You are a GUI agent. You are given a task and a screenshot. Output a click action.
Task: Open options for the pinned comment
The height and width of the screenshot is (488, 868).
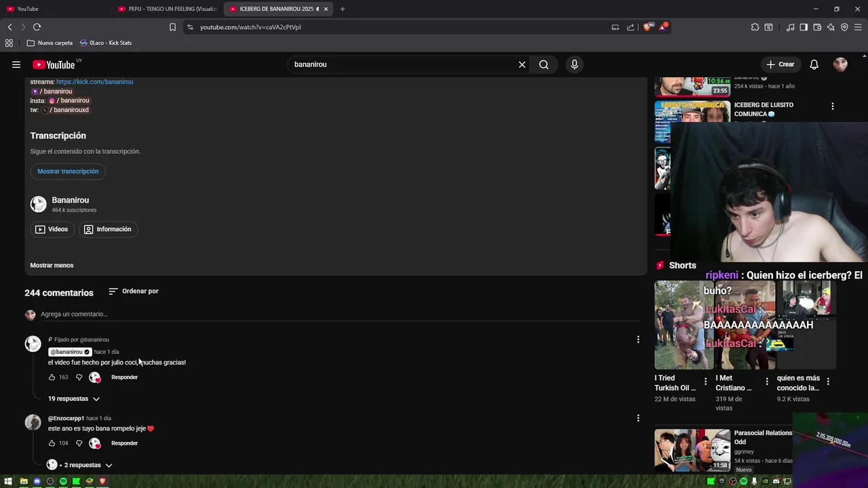pyautogui.click(x=638, y=340)
